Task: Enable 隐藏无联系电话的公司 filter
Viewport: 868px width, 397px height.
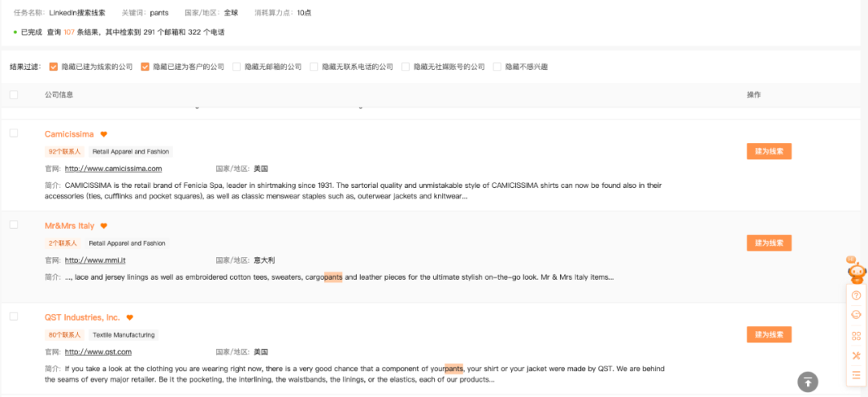Action: point(314,67)
